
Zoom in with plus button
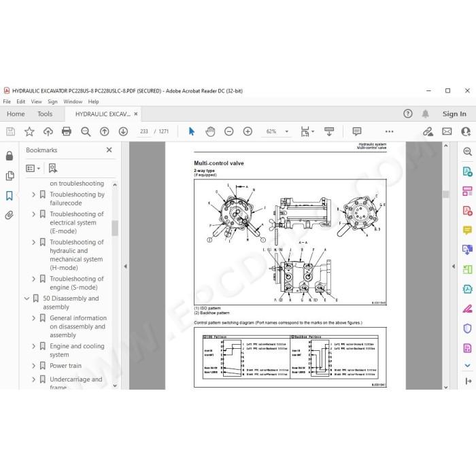coord(248,131)
